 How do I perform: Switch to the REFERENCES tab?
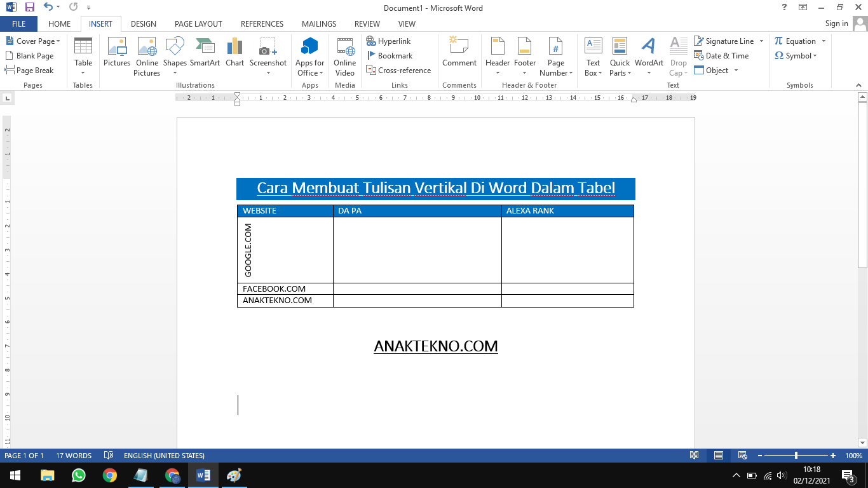[x=262, y=24]
